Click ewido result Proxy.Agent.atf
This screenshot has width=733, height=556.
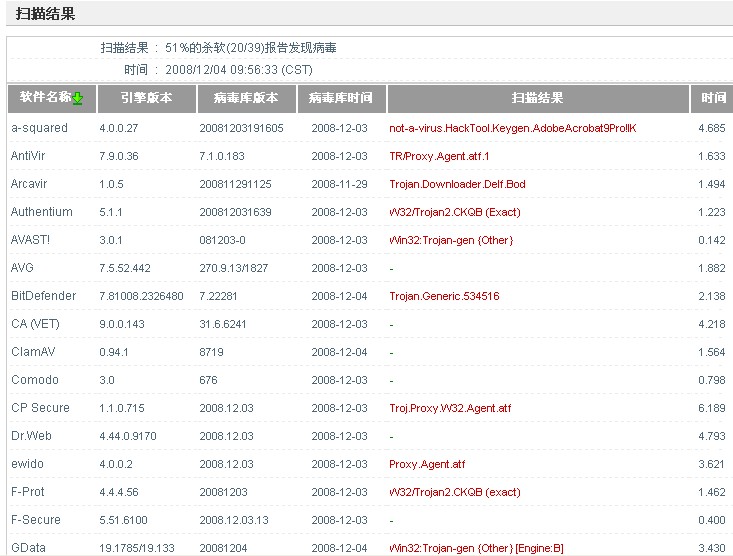[427, 464]
